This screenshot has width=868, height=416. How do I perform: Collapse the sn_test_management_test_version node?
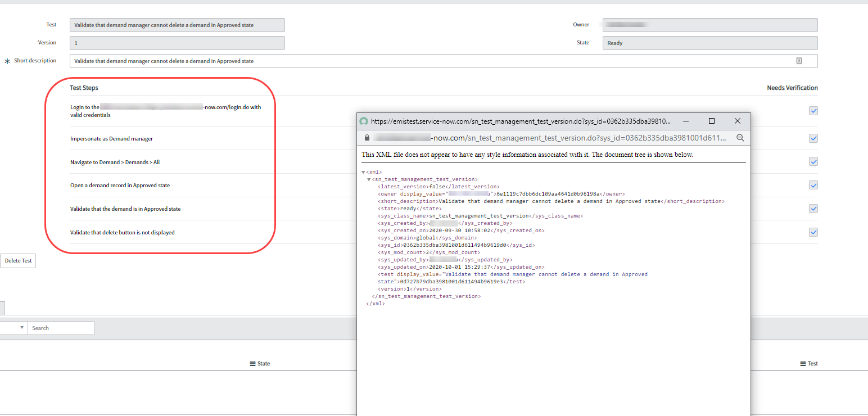pyautogui.click(x=369, y=179)
